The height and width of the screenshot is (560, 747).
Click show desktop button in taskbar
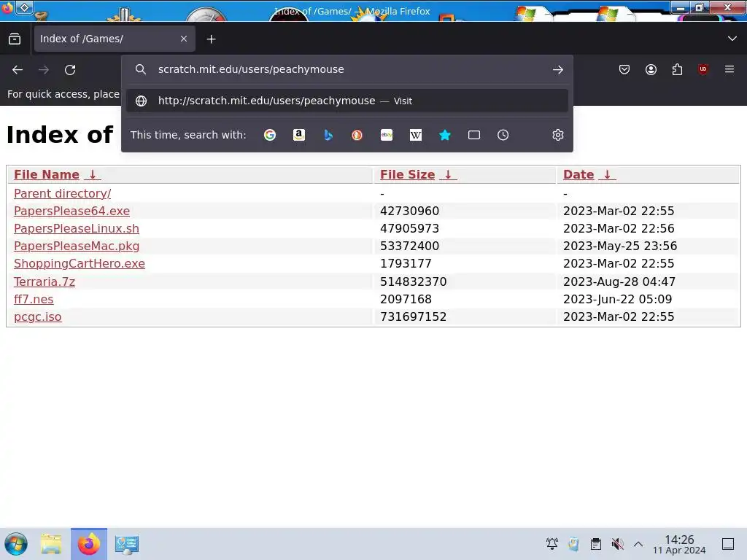(x=728, y=544)
